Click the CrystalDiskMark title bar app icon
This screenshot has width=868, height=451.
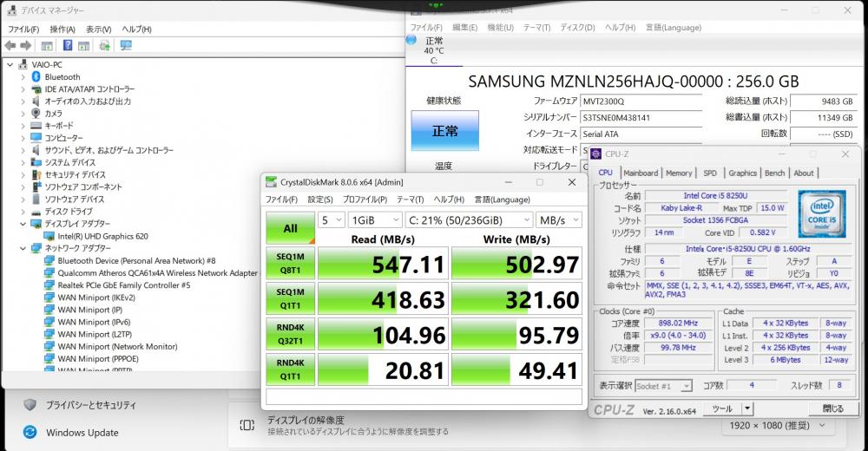(x=271, y=182)
